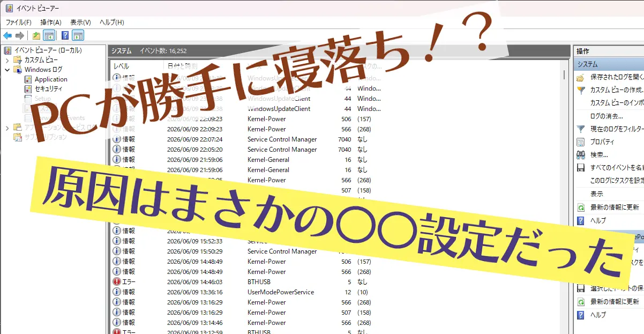Click the funnel icon beside カスタム ビューの作成
Image resolution: width=644 pixels, height=334 pixels.
580,90
